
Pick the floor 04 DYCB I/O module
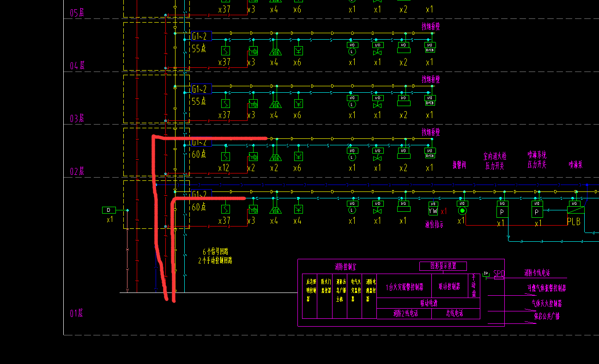(x=430, y=47)
